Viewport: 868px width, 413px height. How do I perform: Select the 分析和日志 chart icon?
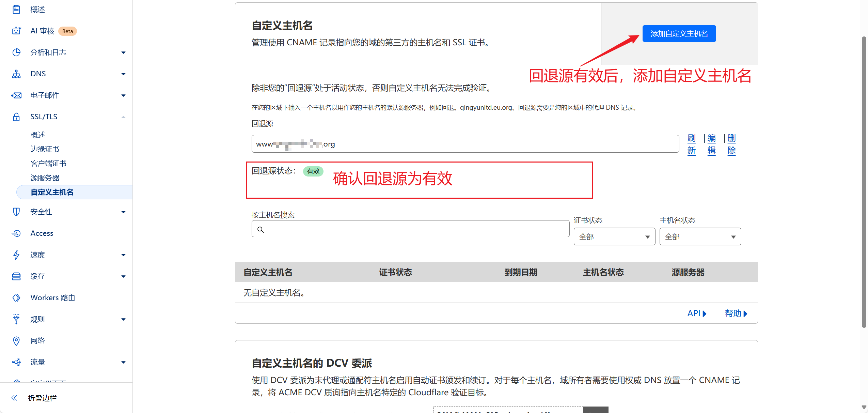pos(16,52)
